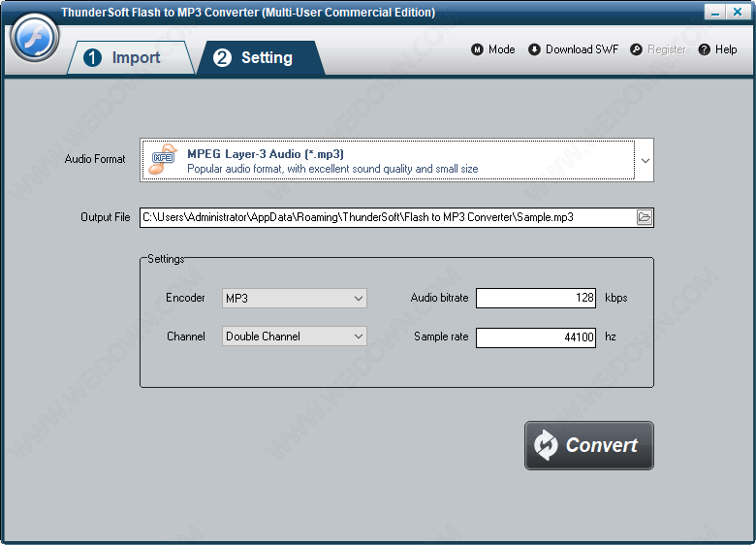Image resolution: width=756 pixels, height=545 pixels.
Task: Click the "Channel" label
Action: click(186, 337)
